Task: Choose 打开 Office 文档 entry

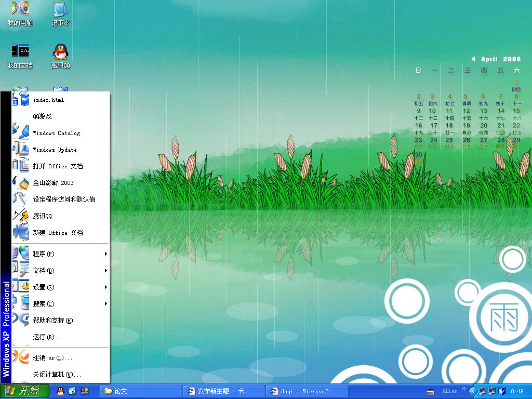Action: click(60, 166)
